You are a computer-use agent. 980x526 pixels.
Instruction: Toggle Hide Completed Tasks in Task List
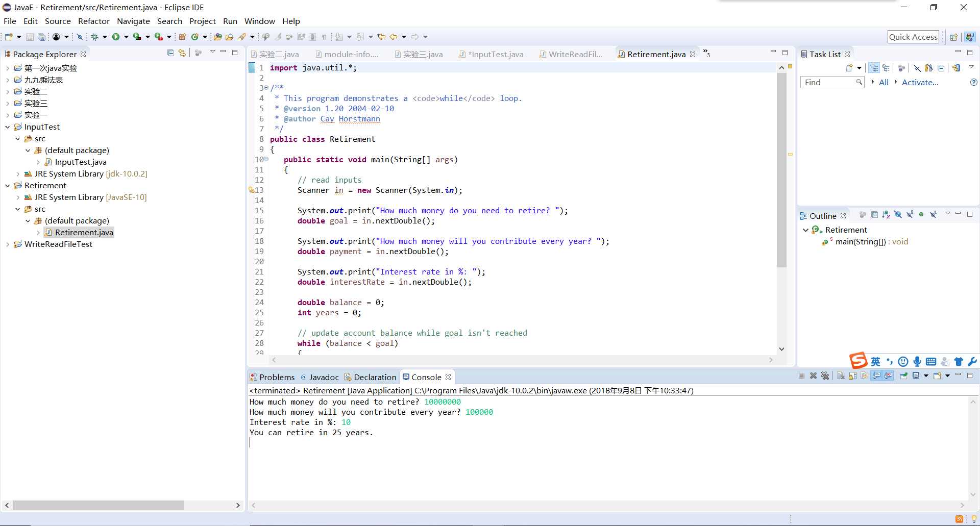tap(917, 68)
